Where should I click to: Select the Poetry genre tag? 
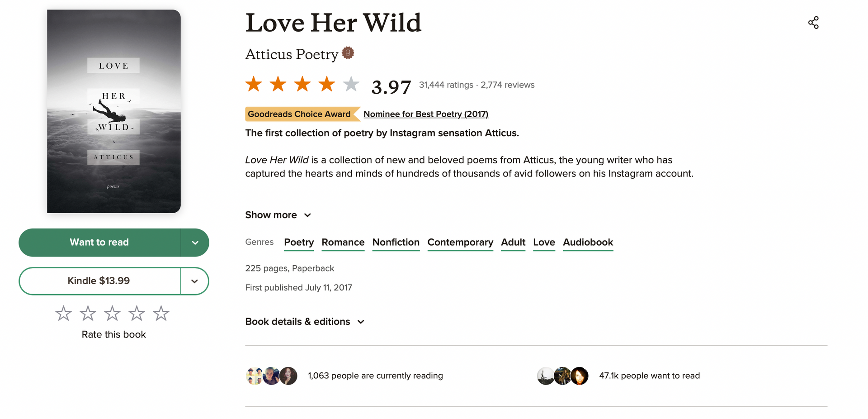[298, 243]
